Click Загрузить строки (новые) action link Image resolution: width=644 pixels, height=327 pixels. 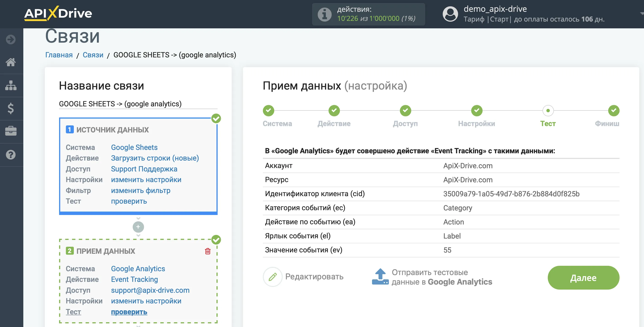[x=155, y=158]
